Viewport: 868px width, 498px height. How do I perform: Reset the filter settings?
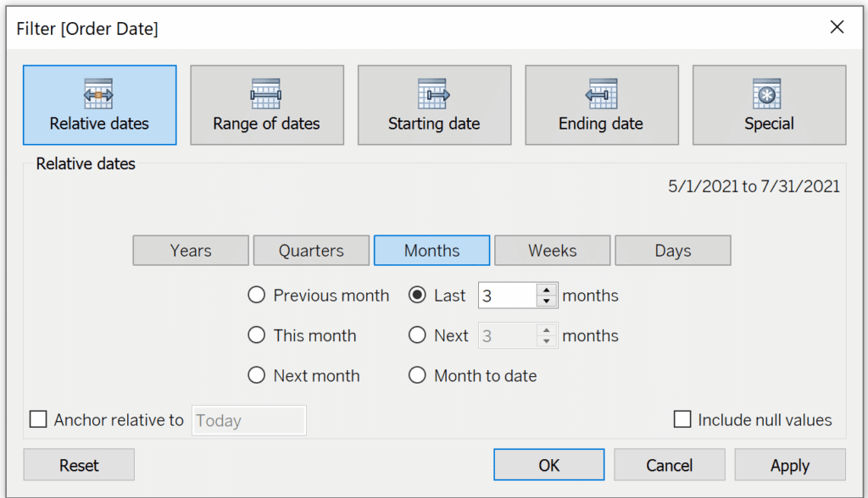click(79, 465)
